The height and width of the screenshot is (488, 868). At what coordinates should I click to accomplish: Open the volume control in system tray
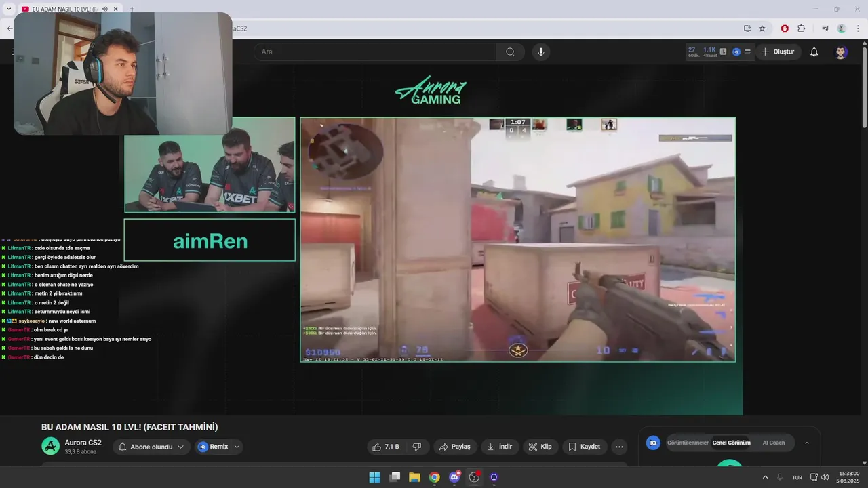point(825,477)
